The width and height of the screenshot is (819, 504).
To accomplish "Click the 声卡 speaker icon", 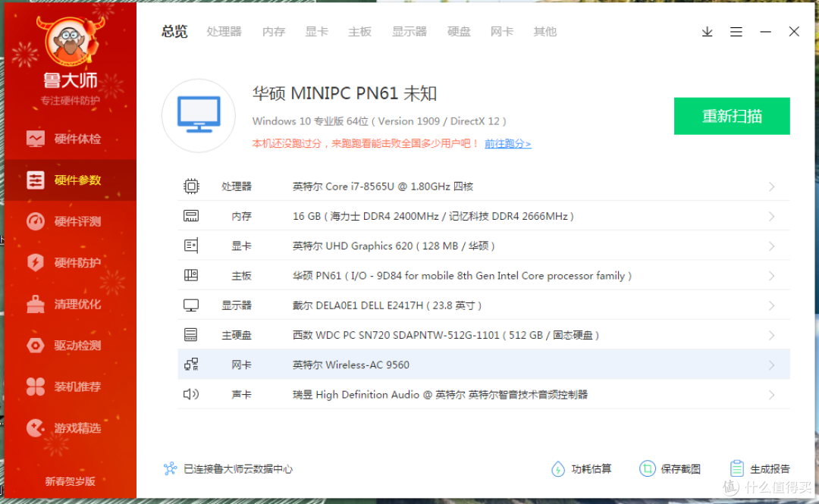I will click(191, 394).
